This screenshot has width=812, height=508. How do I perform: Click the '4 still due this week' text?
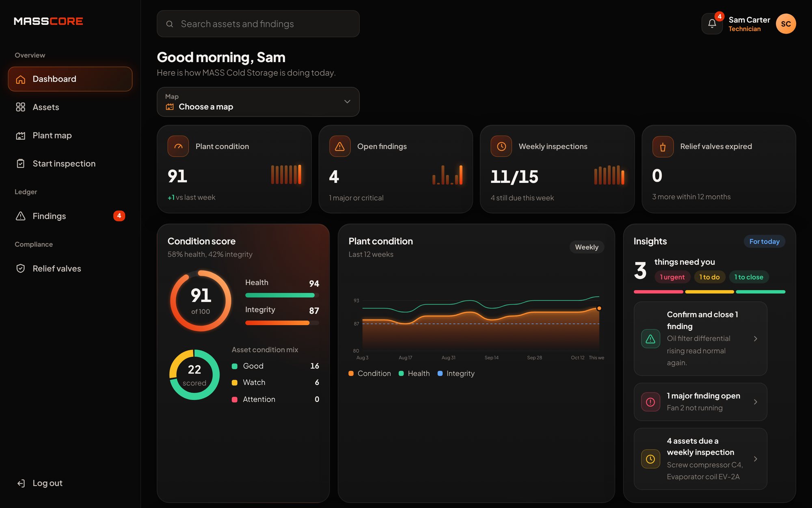[x=522, y=198]
